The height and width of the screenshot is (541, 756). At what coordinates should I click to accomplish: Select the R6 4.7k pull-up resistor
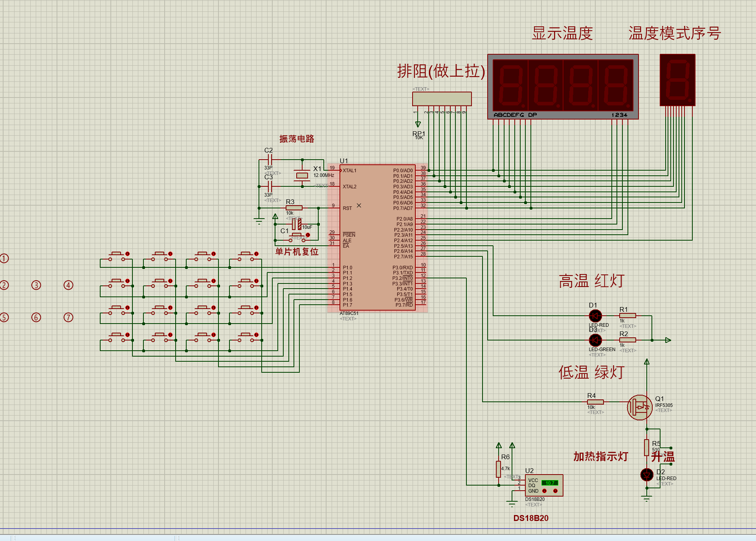(498, 469)
